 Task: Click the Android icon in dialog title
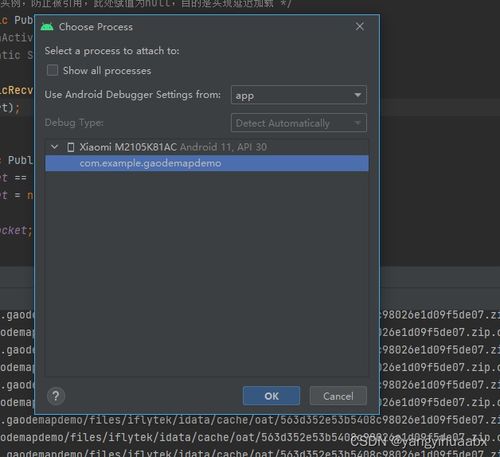point(47,27)
